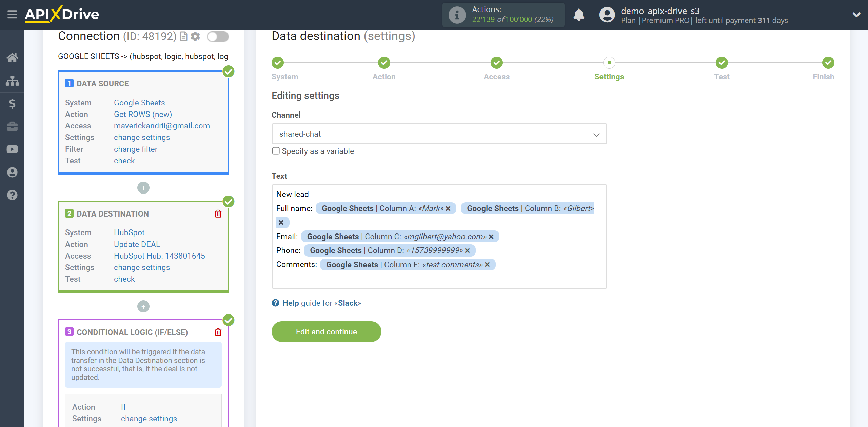Expand the Channel dropdown menu

pyautogui.click(x=597, y=133)
